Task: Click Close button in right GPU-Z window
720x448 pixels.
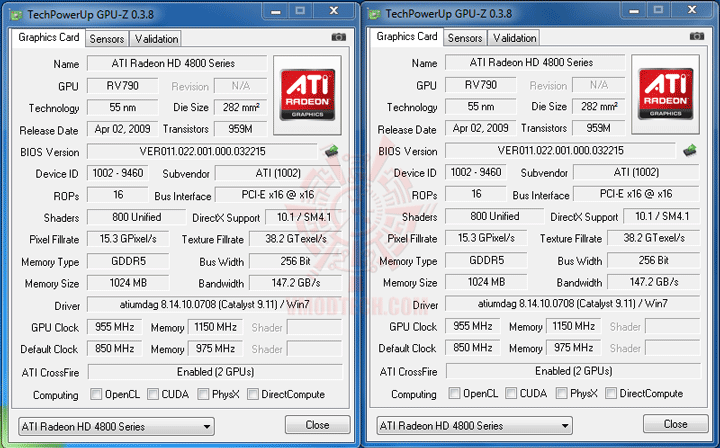Action: (x=675, y=424)
